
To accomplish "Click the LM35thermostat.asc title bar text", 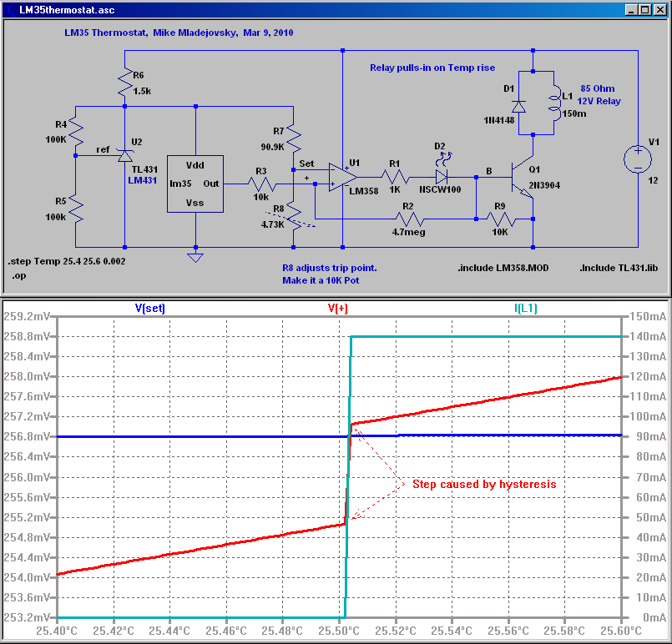I will [67, 10].
